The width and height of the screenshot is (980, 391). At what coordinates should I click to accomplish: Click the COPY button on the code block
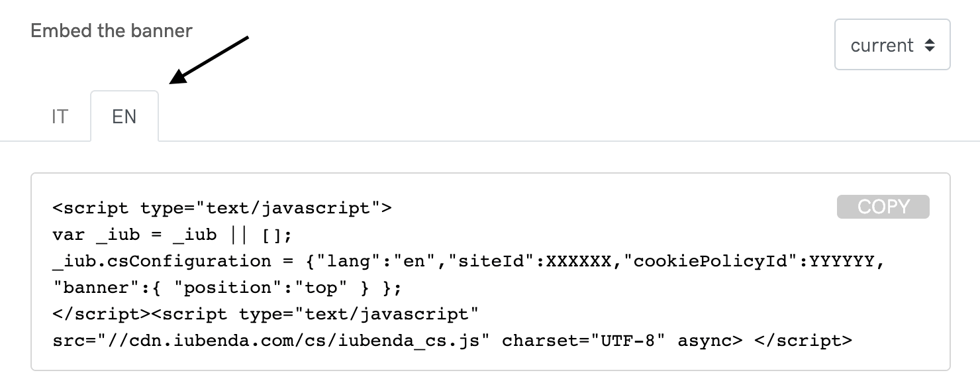[883, 206]
